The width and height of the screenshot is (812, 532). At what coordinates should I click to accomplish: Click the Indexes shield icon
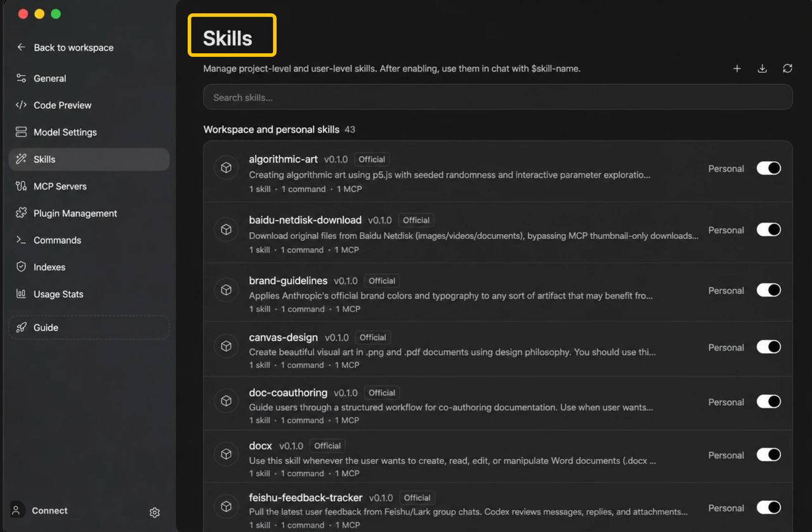[21, 267]
